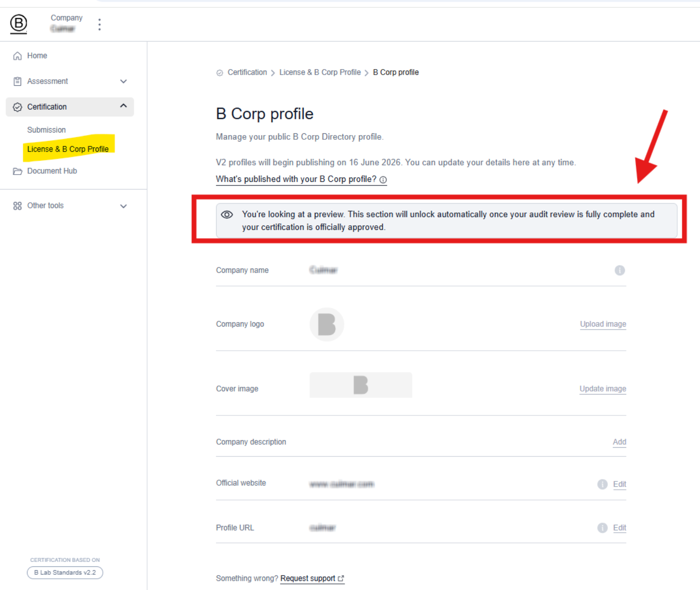Click the info icon in Company name row
The image size is (700, 590).
click(x=620, y=270)
